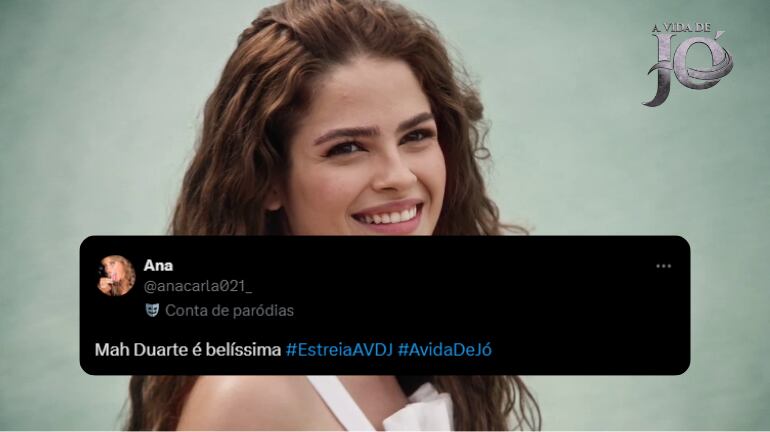This screenshot has height=432, width=770.
Task: Click the Conta de paródias label
Action: pyautogui.click(x=229, y=311)
